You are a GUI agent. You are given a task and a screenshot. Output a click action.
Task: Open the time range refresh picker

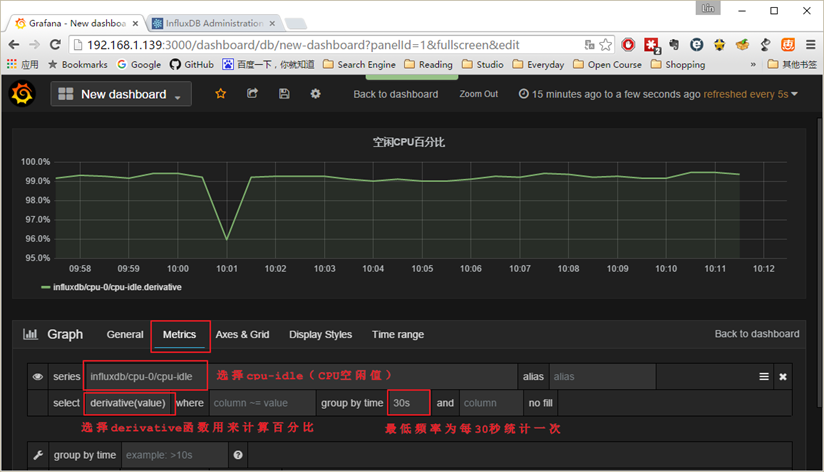click(660, 94)
